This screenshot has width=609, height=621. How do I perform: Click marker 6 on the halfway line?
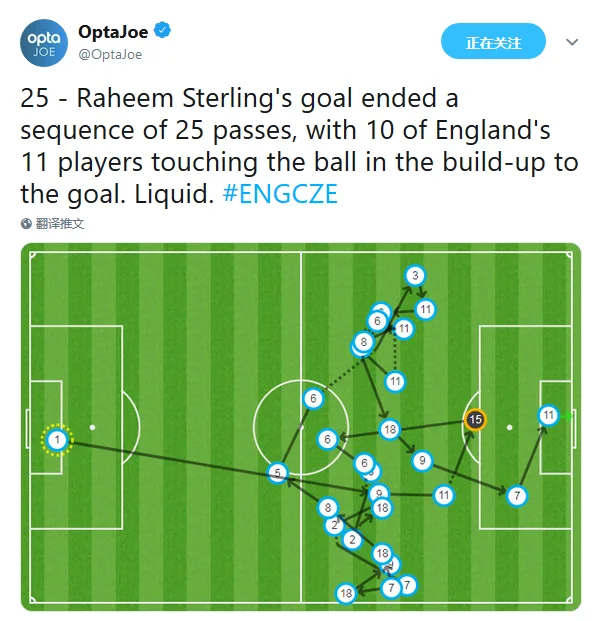313,398
